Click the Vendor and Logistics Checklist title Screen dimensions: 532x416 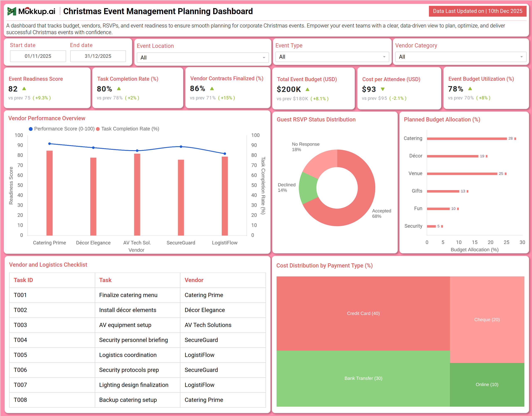(x=48, y=265)
